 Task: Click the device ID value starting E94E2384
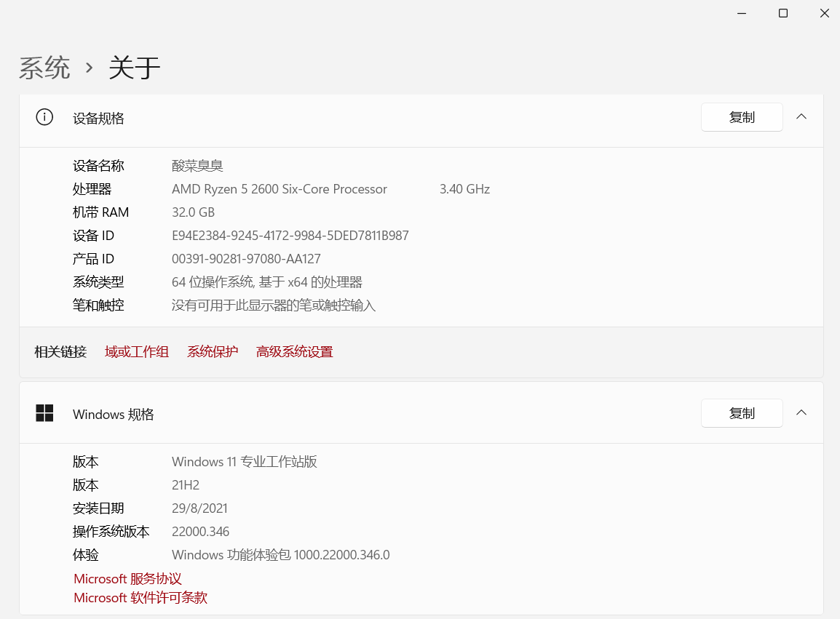tap(290, 236)
